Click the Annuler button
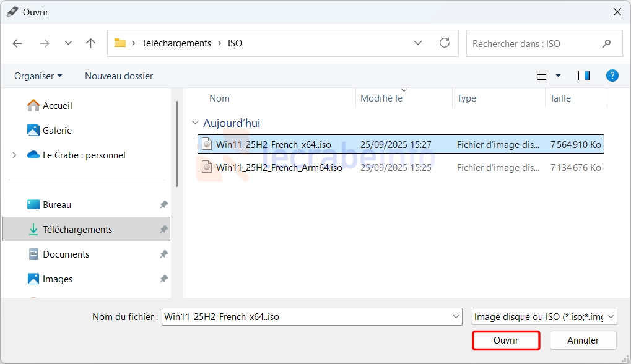The image size is (631, 364). pyautogui.click(x=583, y=340)
